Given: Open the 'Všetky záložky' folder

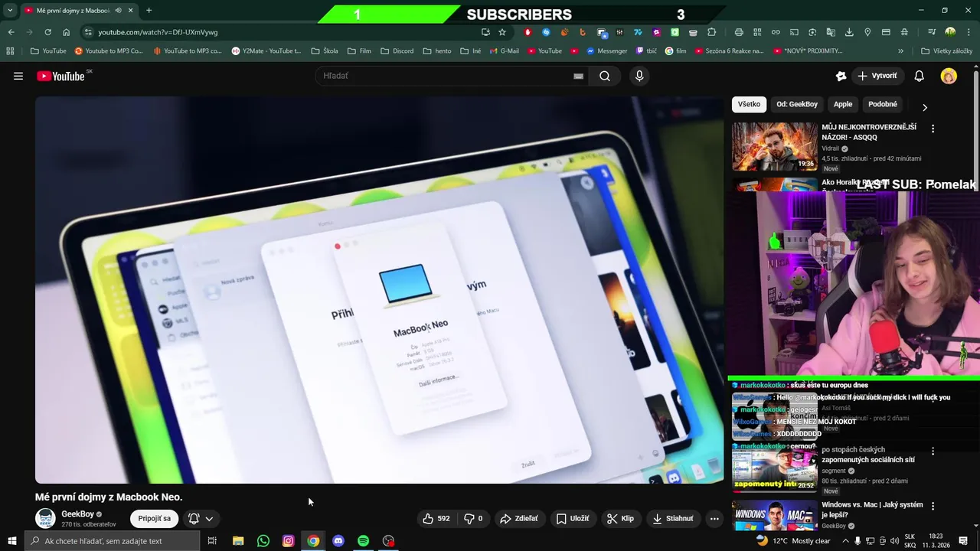Looking at the screenshot, I should [946, 51].
